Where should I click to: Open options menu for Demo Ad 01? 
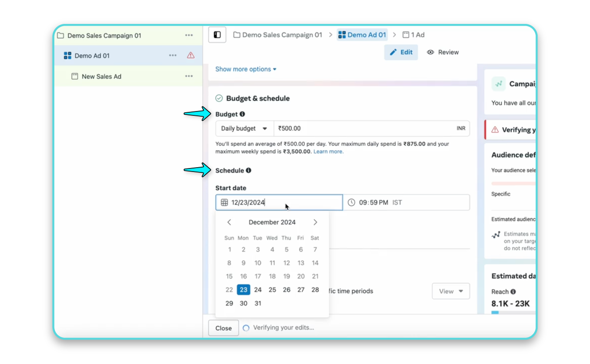[x=173, y=55]
